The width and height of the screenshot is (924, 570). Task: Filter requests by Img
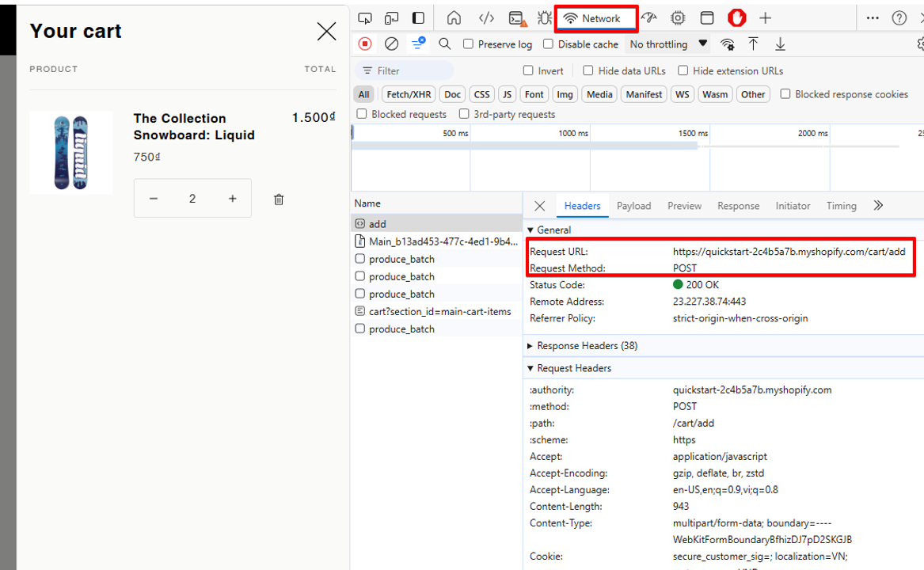(565, 94)
